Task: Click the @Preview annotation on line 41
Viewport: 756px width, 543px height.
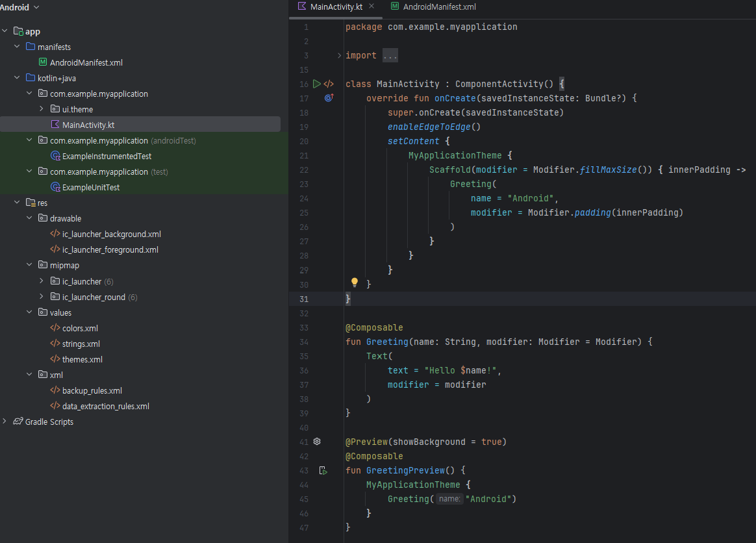Action: click(366, 442)
